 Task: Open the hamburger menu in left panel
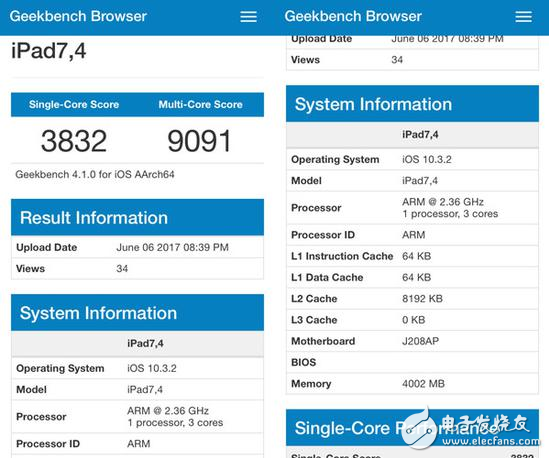pos(248,16)
